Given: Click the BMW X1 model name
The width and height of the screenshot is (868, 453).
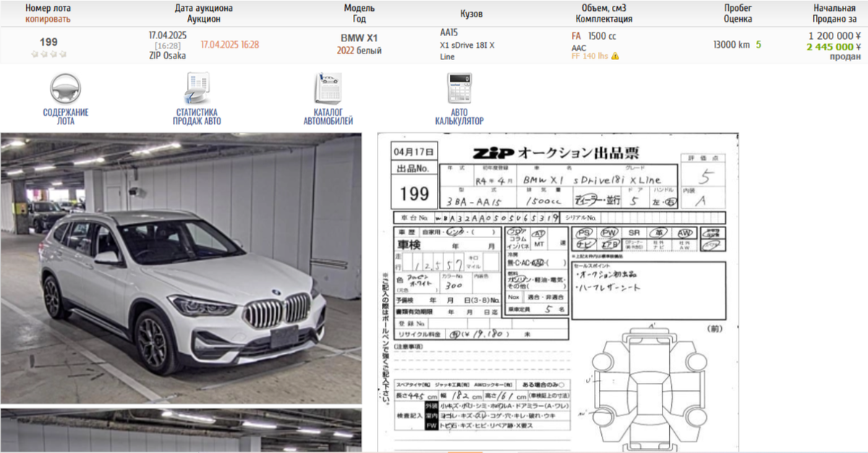Looking at the screenshot, I should tap(359, 38).
